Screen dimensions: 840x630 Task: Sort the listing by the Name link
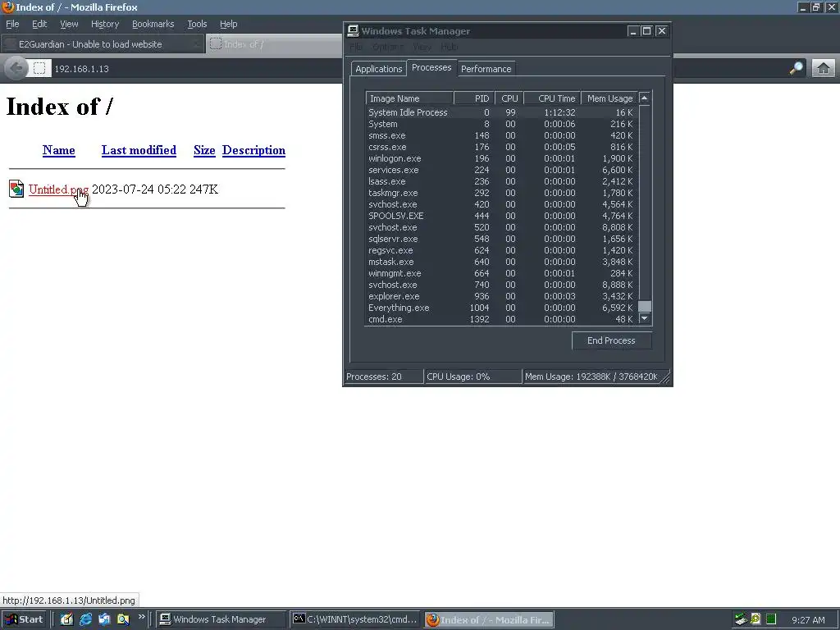click(58, 150)
